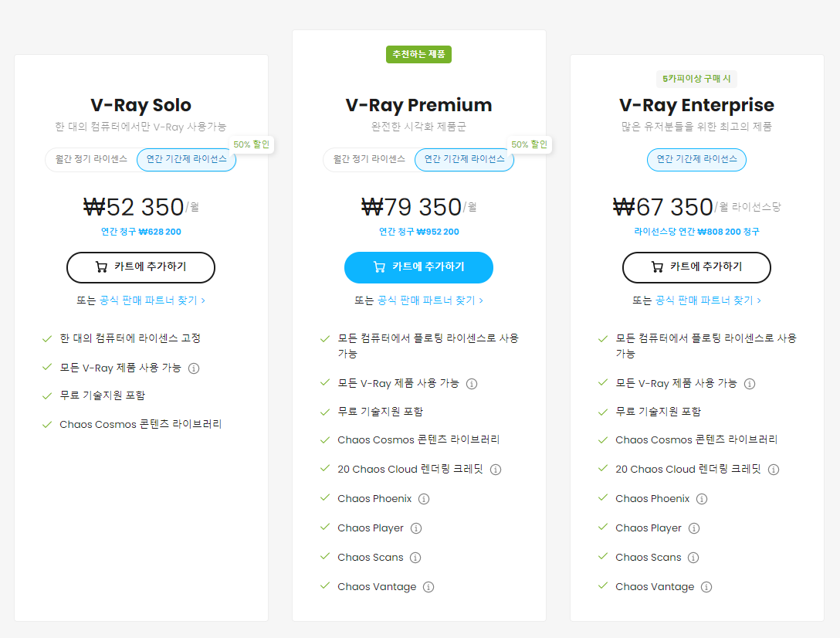Switch V-Ray Premium to monthly license
840x638 pixels.
369,160
